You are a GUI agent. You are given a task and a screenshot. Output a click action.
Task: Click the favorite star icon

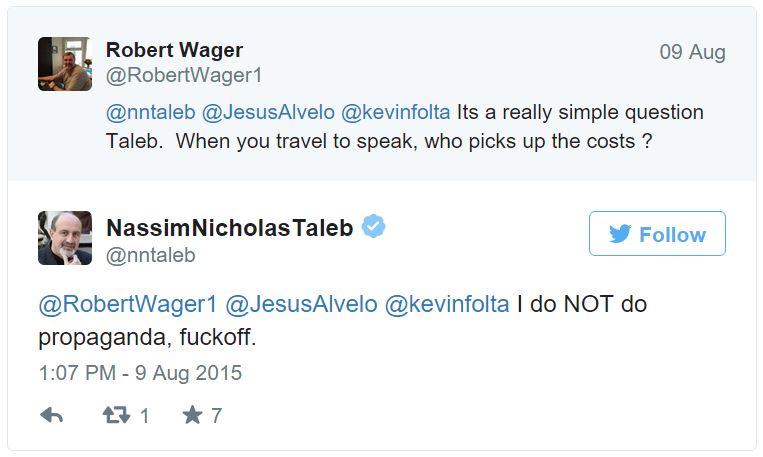coord(192,415)
